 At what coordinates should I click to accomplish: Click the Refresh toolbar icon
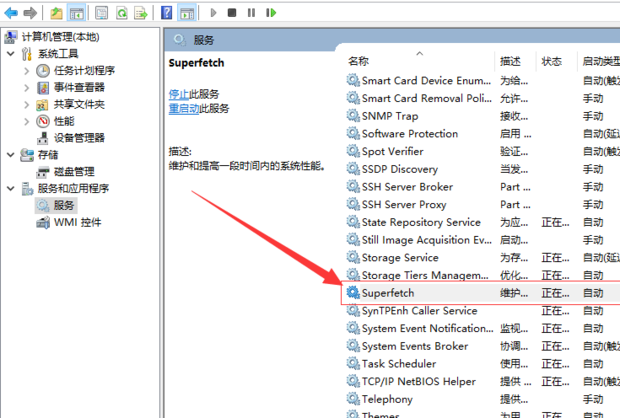tap(121, 13)
